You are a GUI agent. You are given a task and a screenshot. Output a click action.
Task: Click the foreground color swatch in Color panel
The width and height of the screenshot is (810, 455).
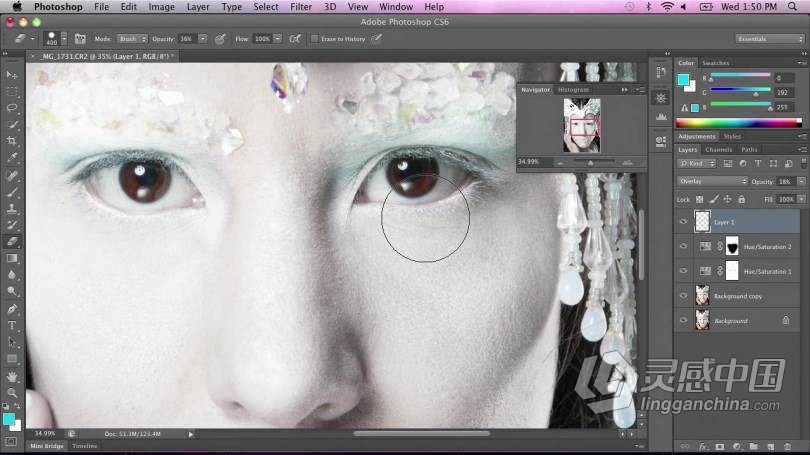[683, 80]
